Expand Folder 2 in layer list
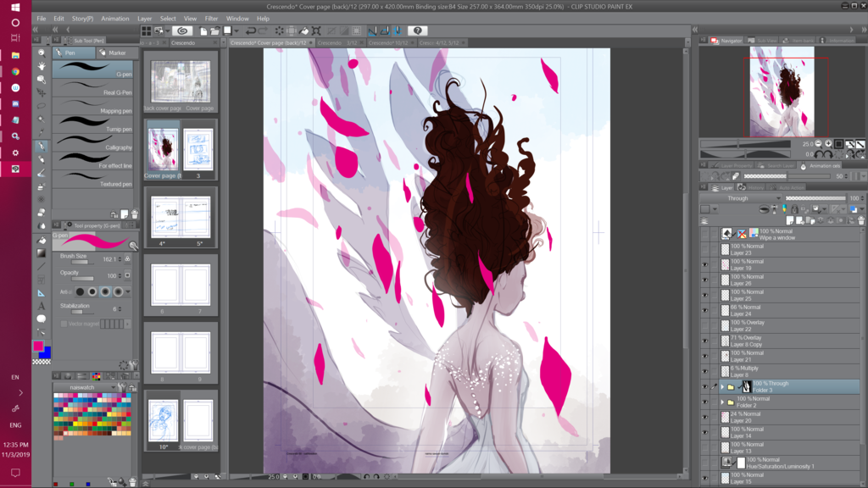This screenshot has width=868, height=488. point(722,402)
